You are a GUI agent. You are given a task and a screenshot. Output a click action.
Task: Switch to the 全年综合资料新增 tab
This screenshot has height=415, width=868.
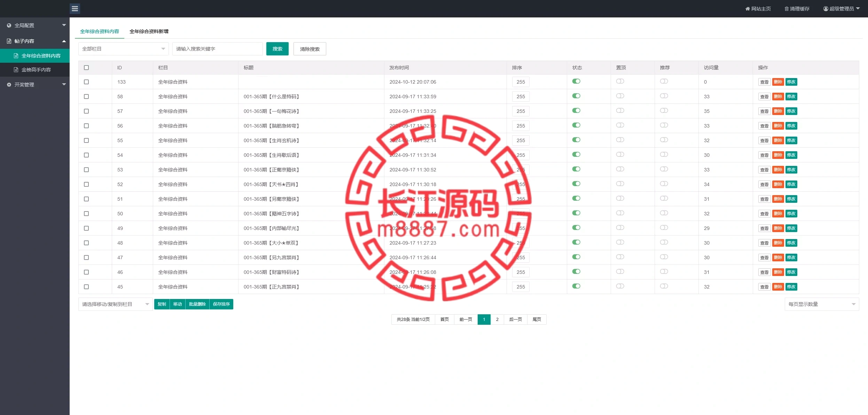[149, 31]
